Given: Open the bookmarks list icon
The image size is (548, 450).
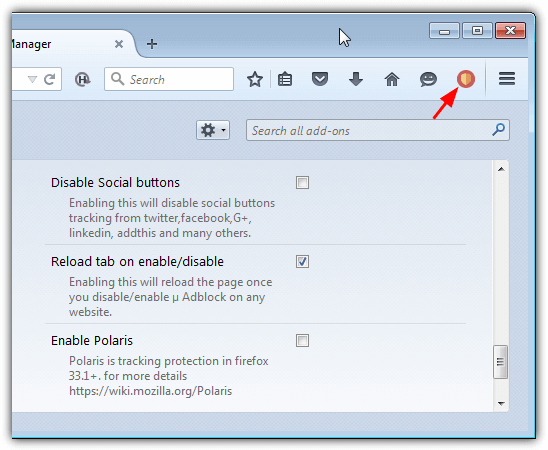Looking at the screenshot, I should point(285,79).
